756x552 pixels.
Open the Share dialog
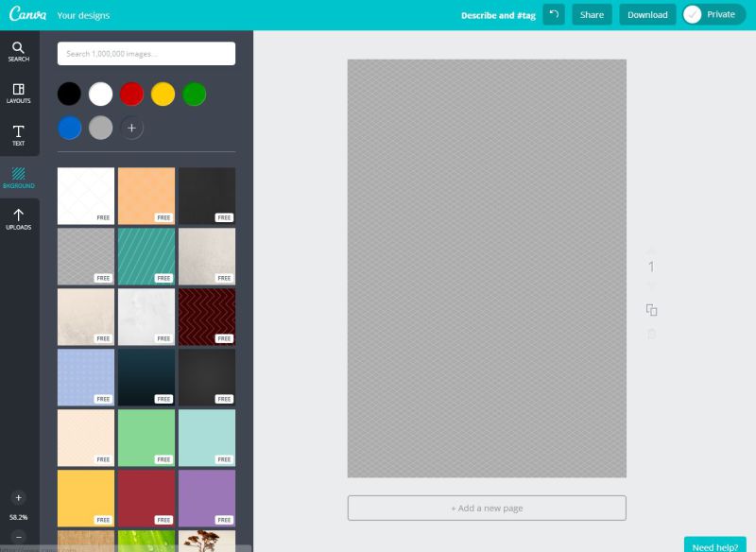(592, 14)
